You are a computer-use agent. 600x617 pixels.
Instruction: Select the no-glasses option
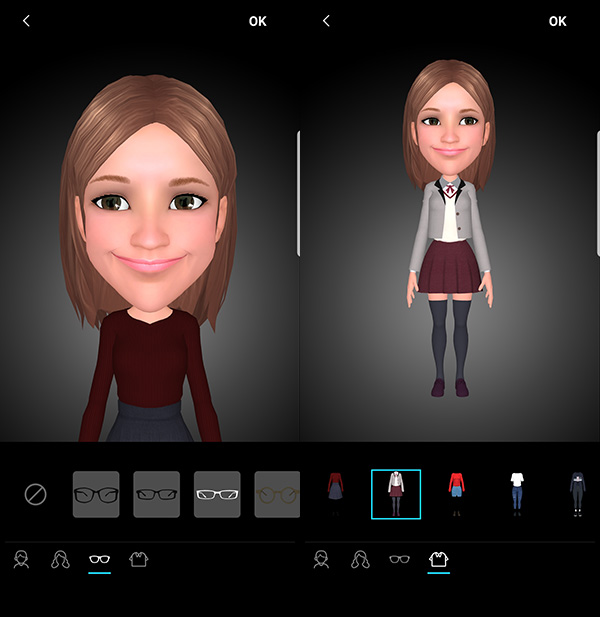pyautogui.click(x=36, y=494)
